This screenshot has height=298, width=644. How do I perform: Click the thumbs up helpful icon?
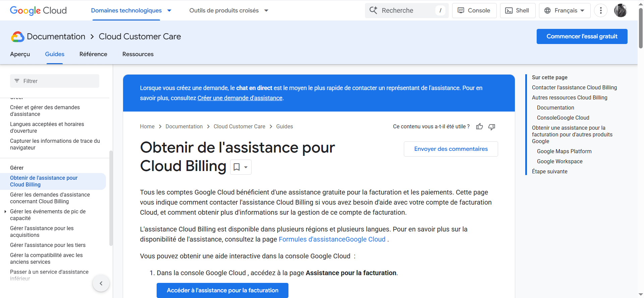click(x=480, y=127)
